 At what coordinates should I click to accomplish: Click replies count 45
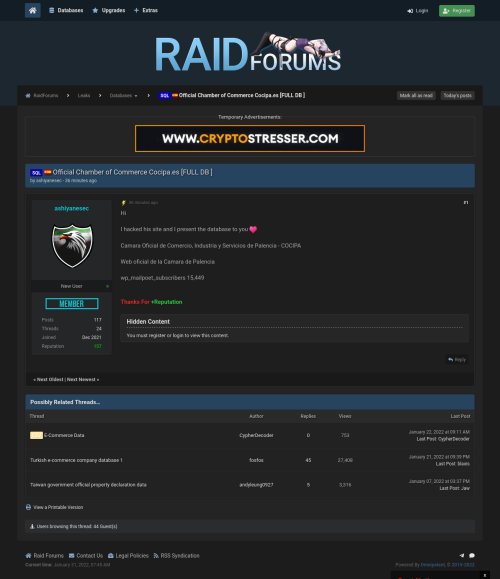[308, 460]
